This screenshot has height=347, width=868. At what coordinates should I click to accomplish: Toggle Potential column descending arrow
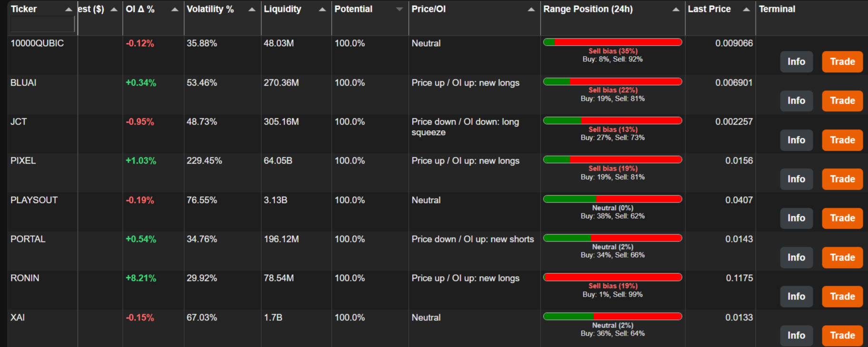click(399, 10)
